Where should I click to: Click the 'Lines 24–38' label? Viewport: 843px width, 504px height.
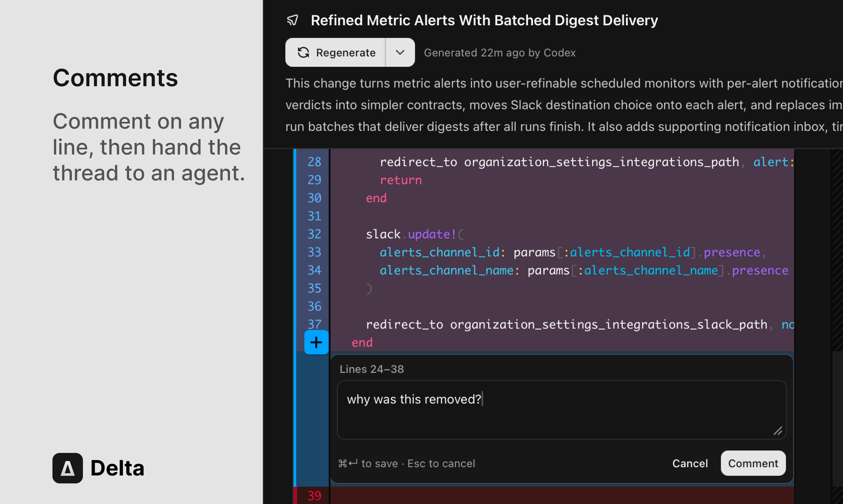point(372,369)
